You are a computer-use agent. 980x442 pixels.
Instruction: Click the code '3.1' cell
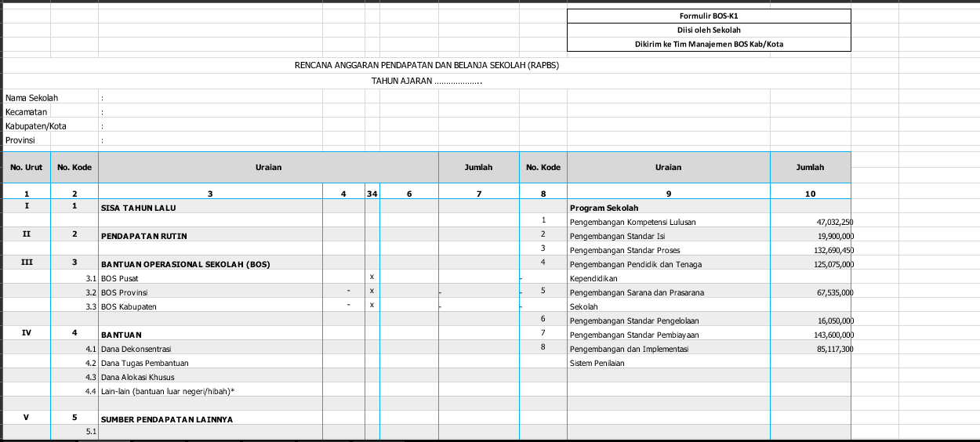point(74,278)
